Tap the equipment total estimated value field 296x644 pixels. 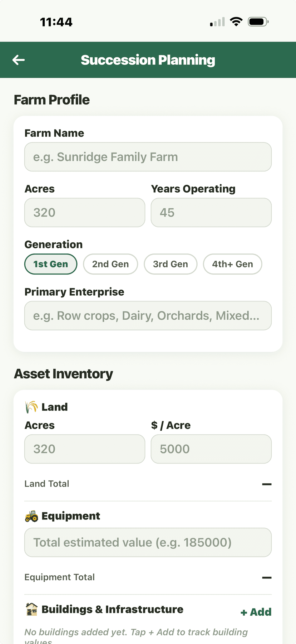click(x=148, y=542)
